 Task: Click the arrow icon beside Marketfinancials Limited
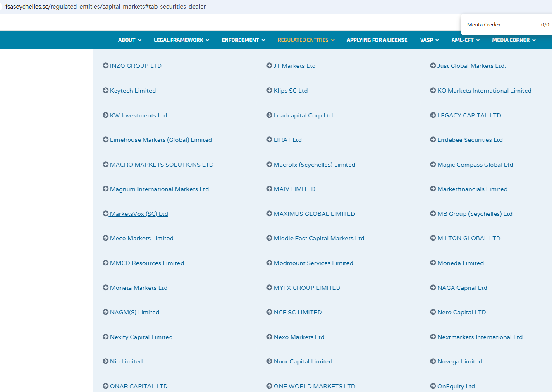pyautogui.click(x=433, y=189)
